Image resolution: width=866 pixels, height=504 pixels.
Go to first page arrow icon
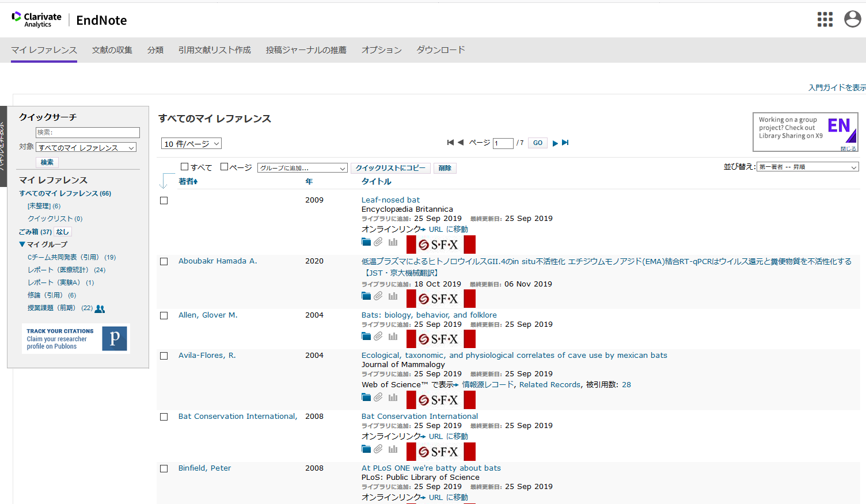pyautogui.click(x=450, y=143)
